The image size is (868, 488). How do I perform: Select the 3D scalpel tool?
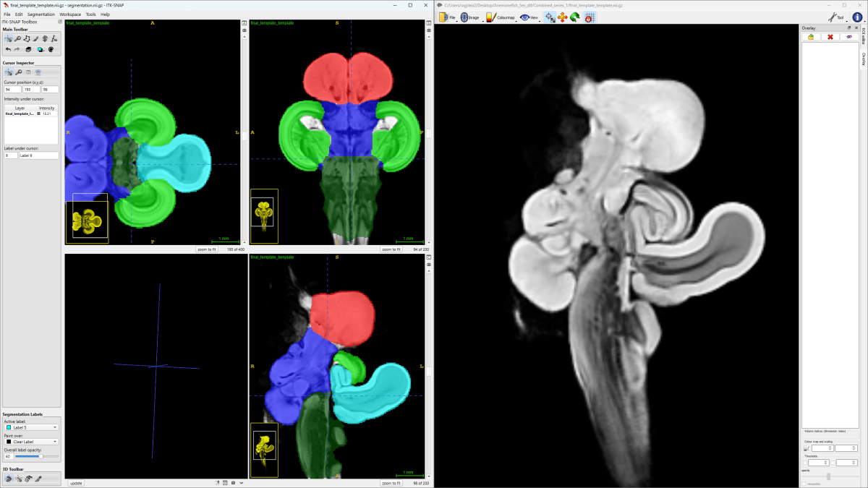(38, 479)
